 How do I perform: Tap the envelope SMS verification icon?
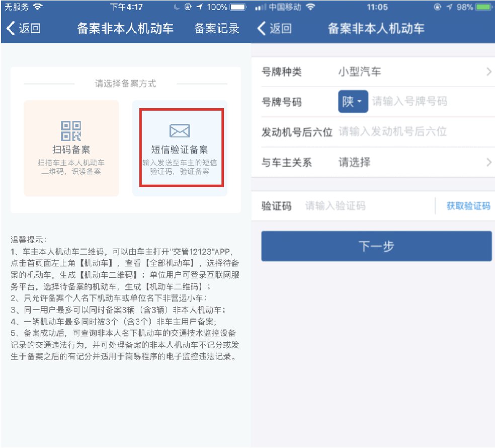pyautogui.click(x=180, y=131)
